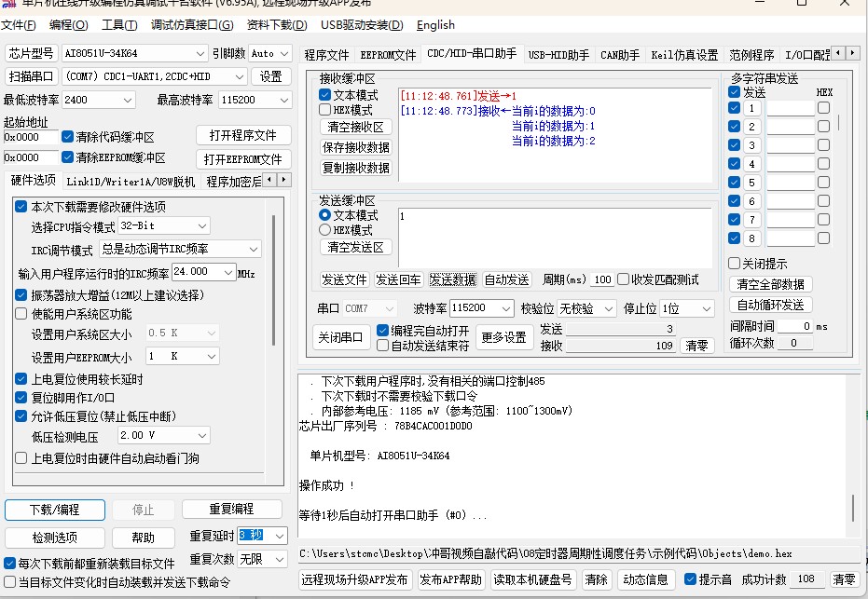Toggle 清除代码缓冲区 checkbox
The width and height of the screenshot is (868, 599).
coord(67,137)
